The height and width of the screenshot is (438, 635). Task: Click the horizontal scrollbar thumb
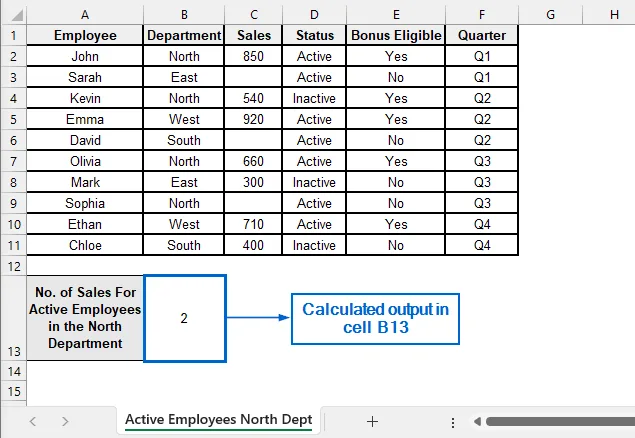click(560, 421)
